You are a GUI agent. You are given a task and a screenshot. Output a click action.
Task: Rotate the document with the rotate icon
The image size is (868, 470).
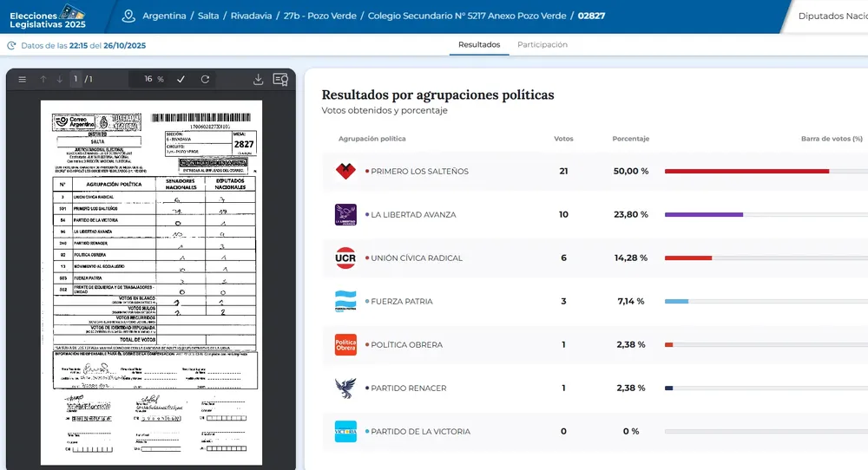click(206, 79)
